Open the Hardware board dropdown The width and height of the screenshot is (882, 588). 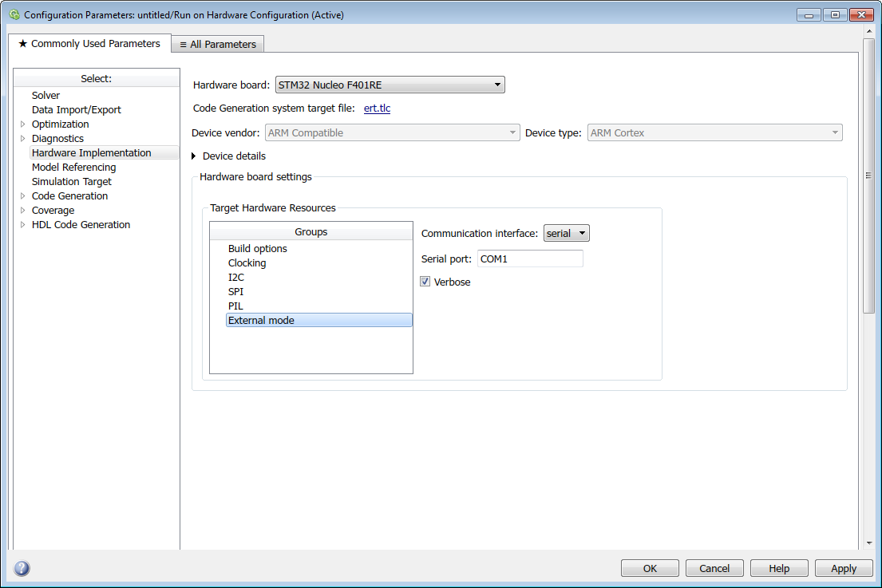click(x=390, y=85)
